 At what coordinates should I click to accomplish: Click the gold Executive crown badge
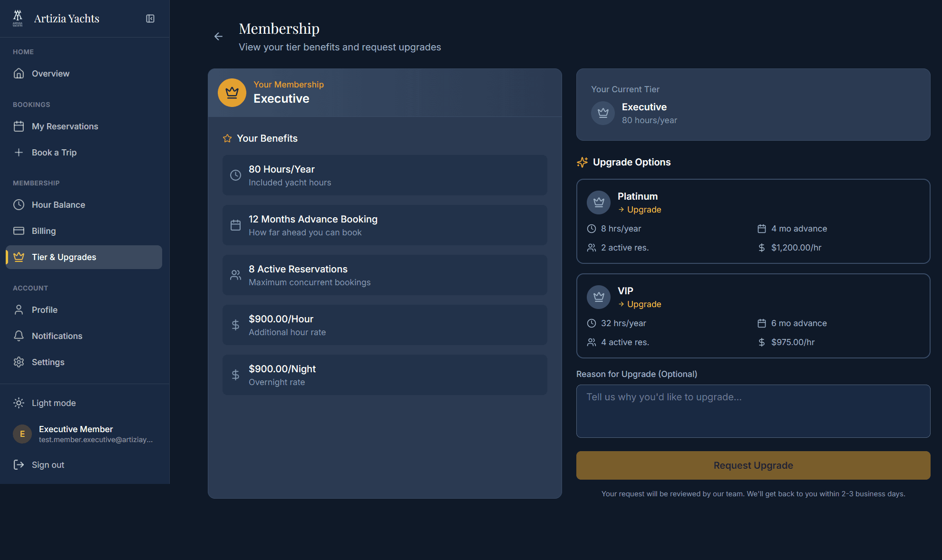232,93
